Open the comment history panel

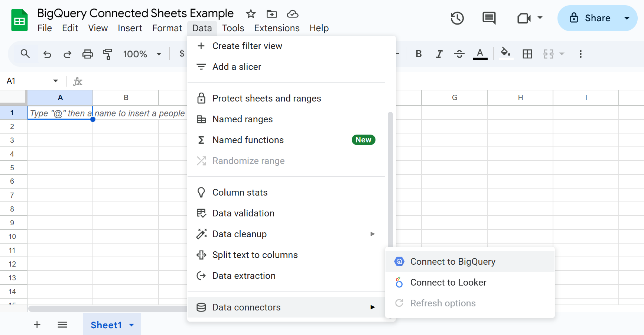[488, 18]
